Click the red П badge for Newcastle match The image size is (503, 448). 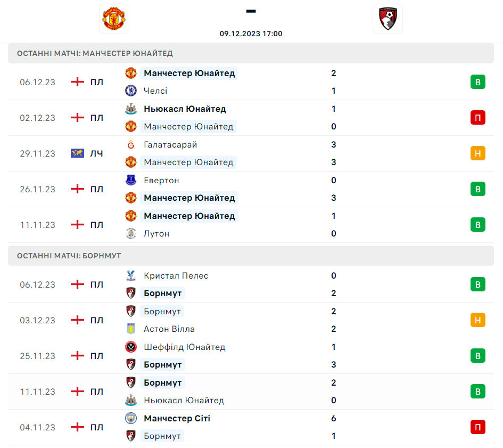click(x=477, y=118)
